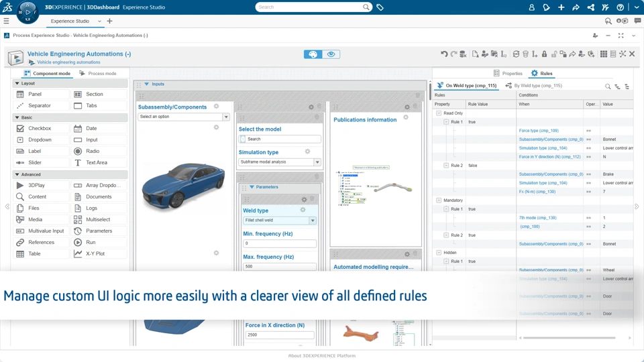The image size is (644, 362).
Task: Collapse the Mandatory rules node
Action: tap(439, 200)
